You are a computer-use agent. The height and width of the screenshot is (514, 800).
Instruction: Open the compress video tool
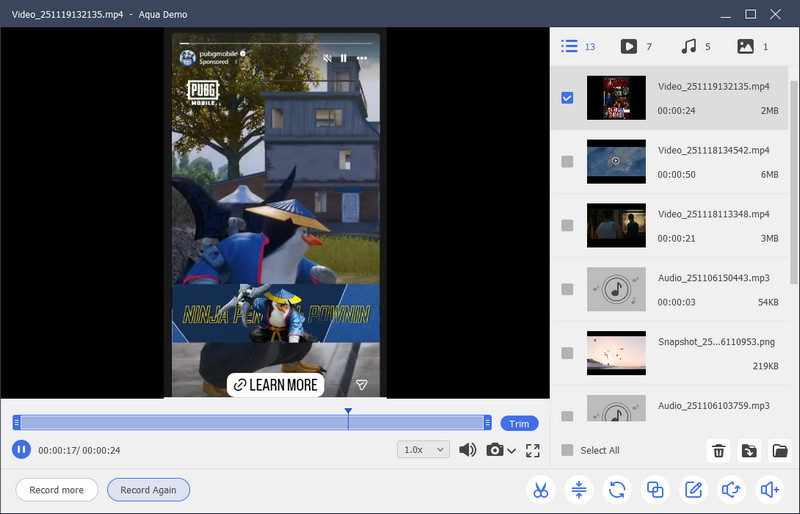tap(579, 490)
